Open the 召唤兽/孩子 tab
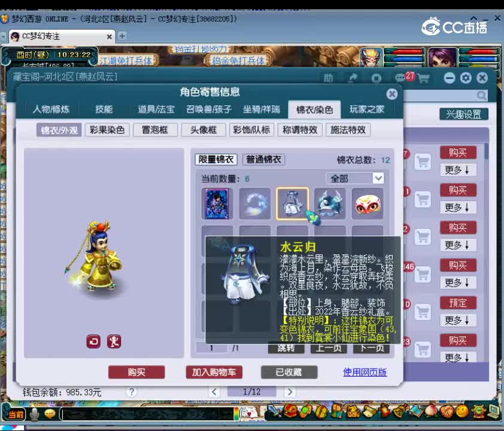The image size is (504, 431). point(209,110)
